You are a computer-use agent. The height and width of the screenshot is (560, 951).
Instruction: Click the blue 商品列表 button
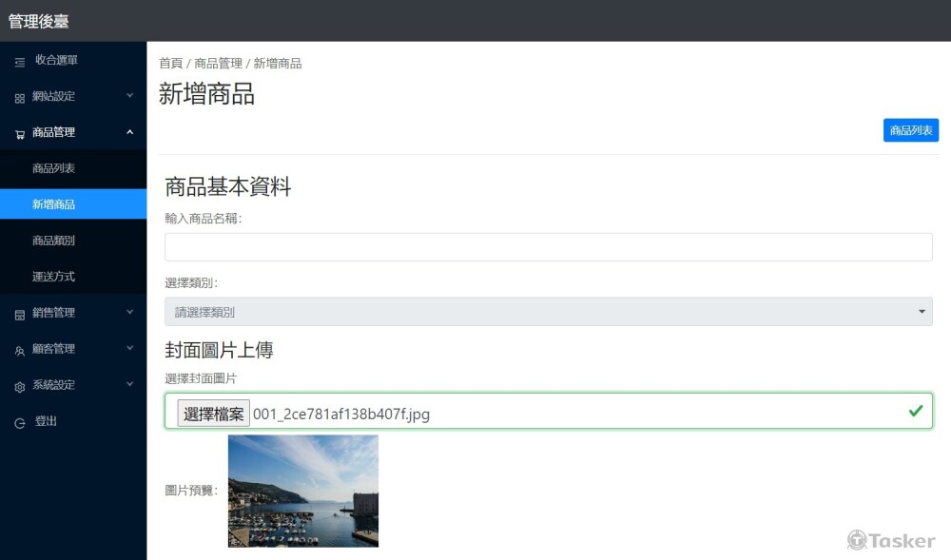910,130
